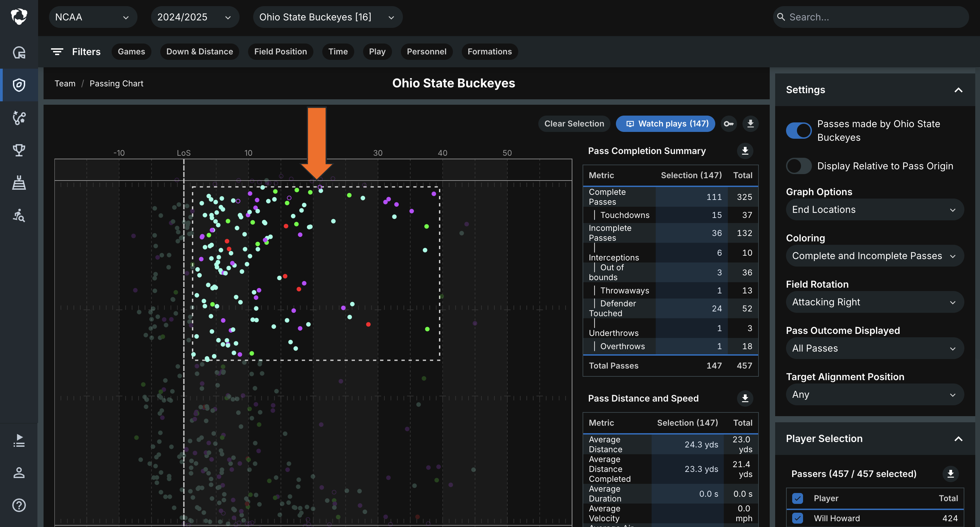980x527 pixels.
Task: Open the End Locations graph options dropdown
Action: coord(875,209)
